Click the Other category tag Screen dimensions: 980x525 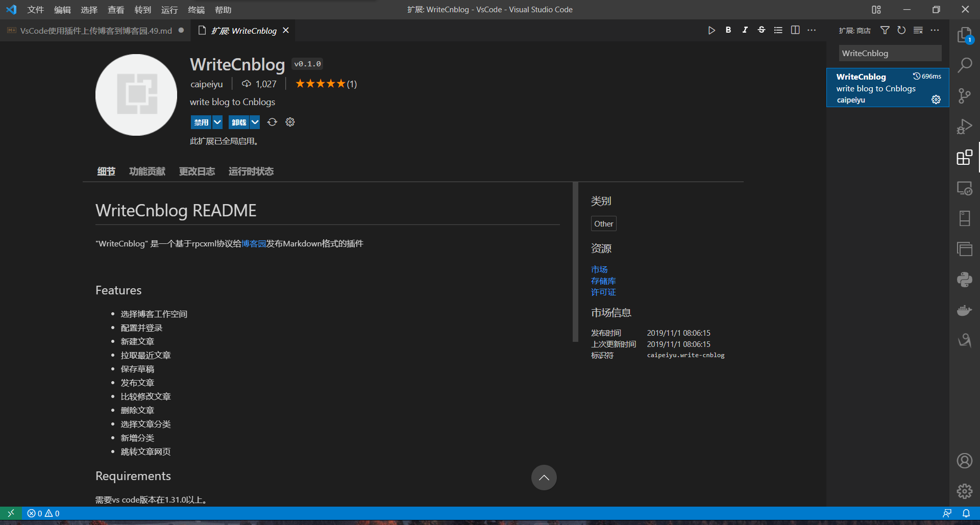click(604, 223)
